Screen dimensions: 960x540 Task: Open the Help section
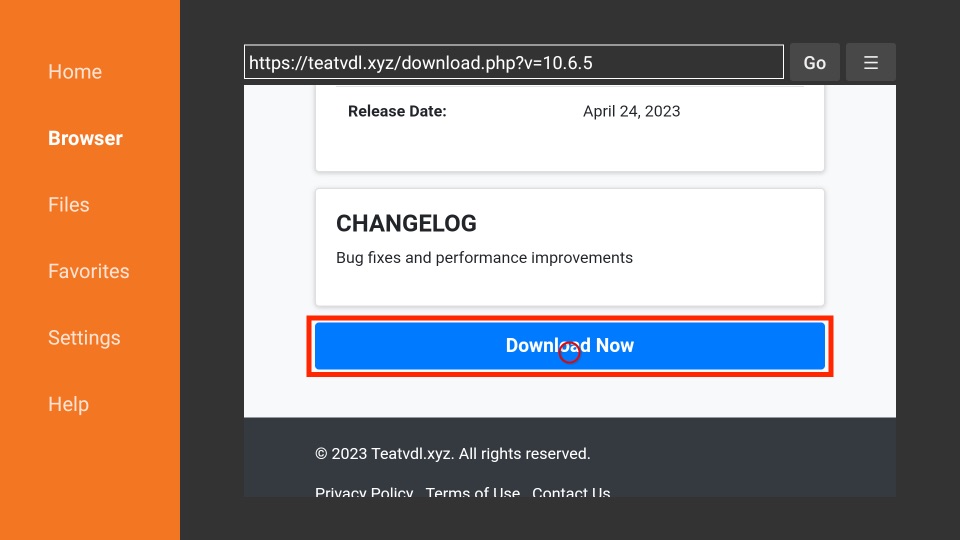69,405
